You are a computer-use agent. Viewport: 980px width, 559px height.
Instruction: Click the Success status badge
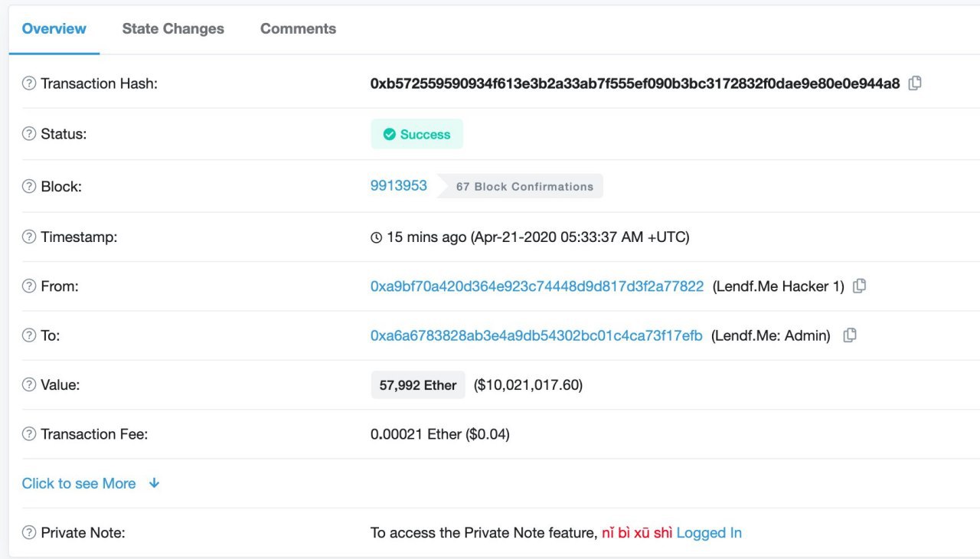[417, 134]
